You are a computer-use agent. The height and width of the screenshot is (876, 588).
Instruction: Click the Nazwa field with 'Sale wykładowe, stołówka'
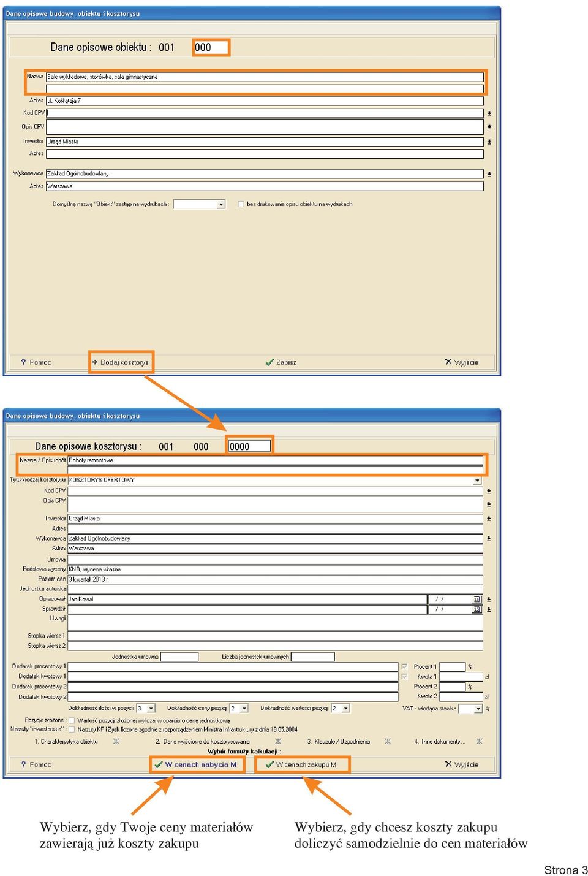point(265,77)
